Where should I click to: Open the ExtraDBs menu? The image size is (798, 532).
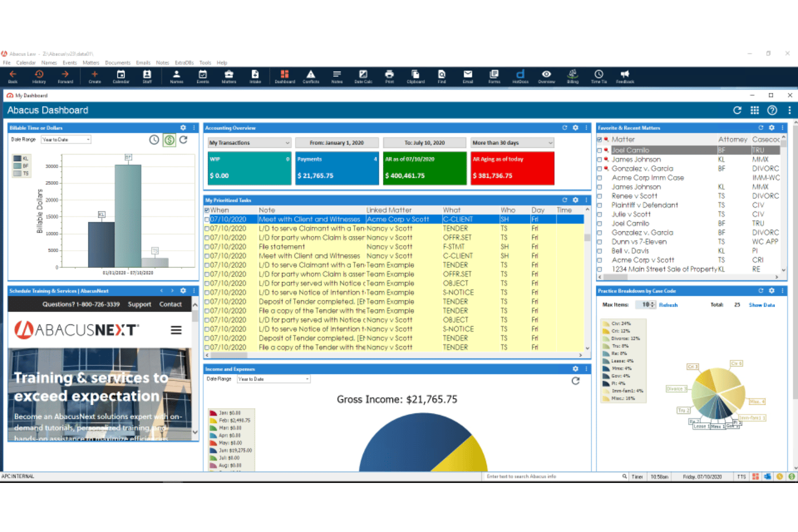coord(184,63)
